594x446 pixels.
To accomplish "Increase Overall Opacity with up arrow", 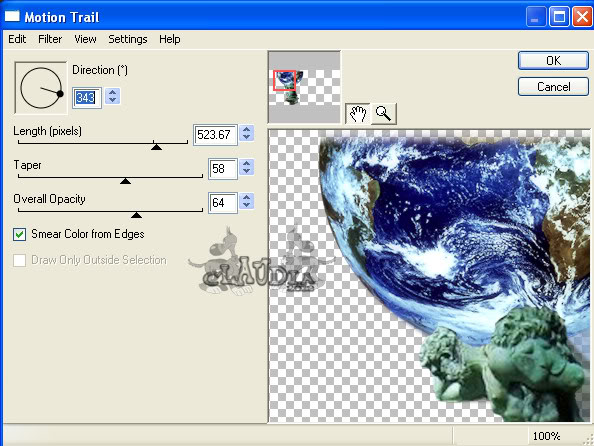I will tap(247, 197).
